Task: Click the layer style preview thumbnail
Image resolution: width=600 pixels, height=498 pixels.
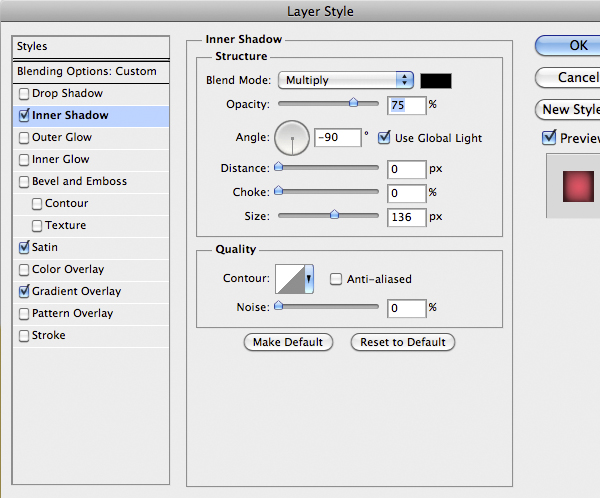Action: pyautogui.click(x=573, y=186)
